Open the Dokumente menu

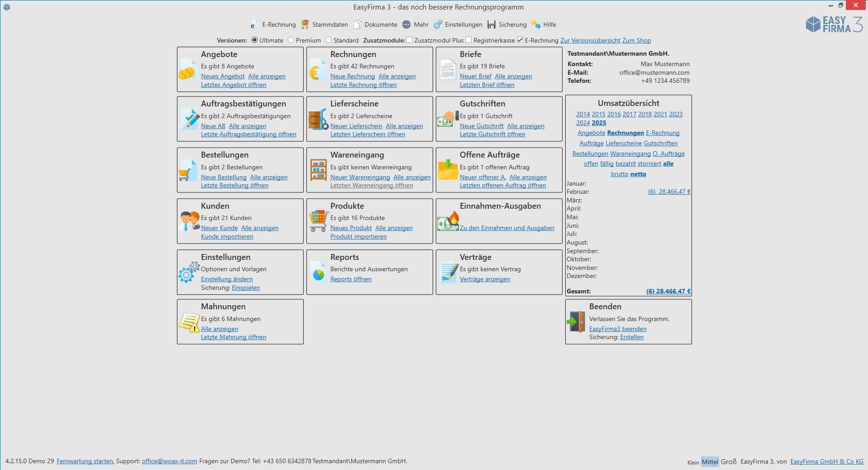[x=375, y=24]
